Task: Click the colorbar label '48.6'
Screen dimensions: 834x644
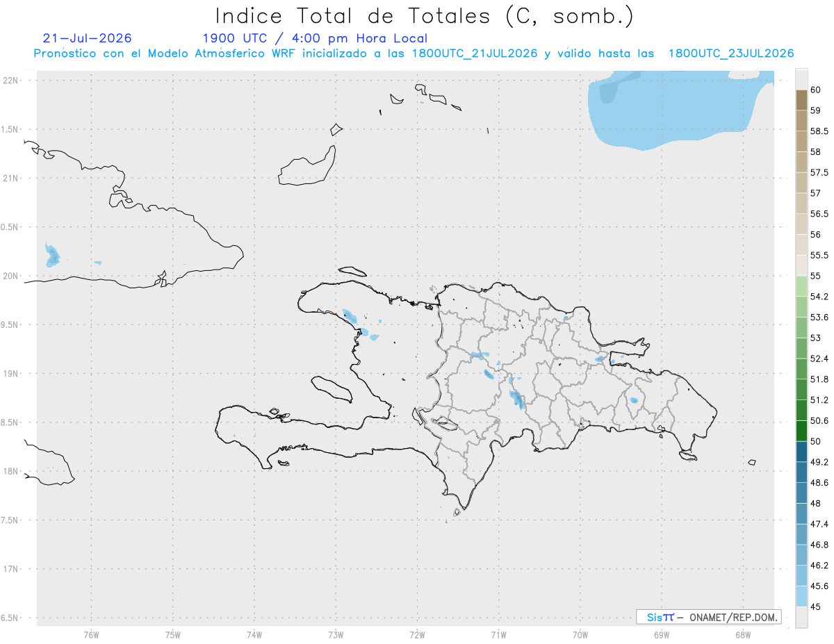Action: coord(819,483)
